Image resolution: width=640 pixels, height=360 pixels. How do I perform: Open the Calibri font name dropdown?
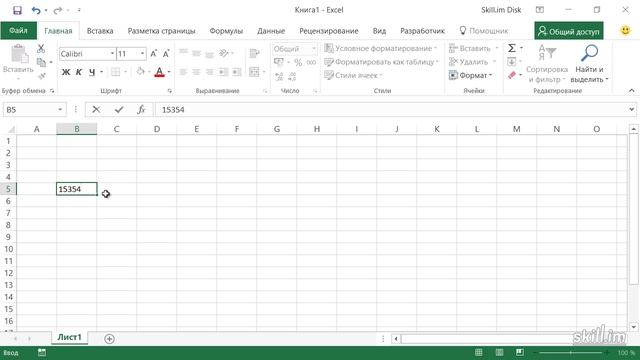point(112,53)
